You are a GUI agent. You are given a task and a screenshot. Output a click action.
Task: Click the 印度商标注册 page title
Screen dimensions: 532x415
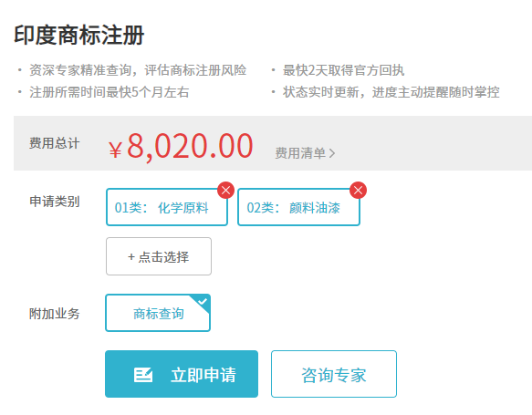click(x=79, y=35)
